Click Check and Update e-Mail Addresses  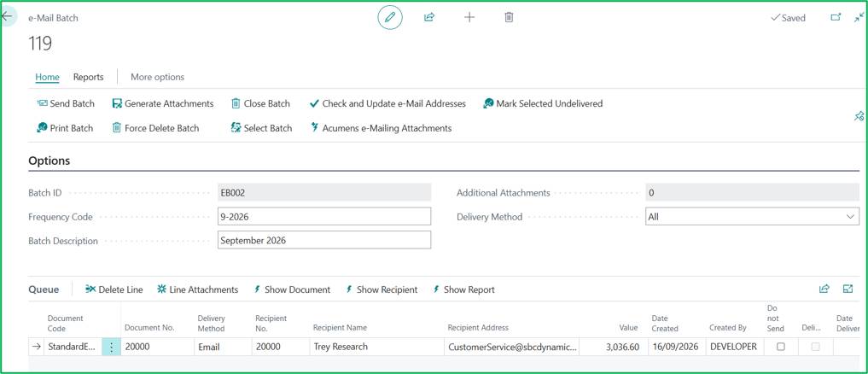387,103
